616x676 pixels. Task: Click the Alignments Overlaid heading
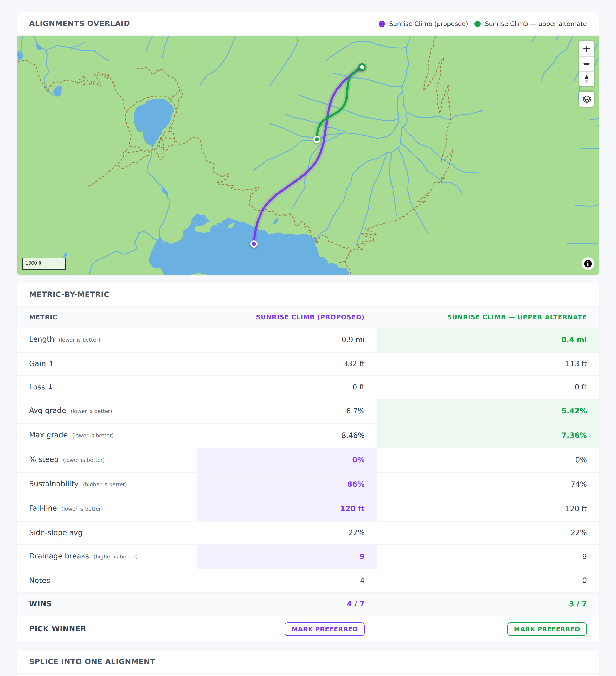tap(80, 23)
